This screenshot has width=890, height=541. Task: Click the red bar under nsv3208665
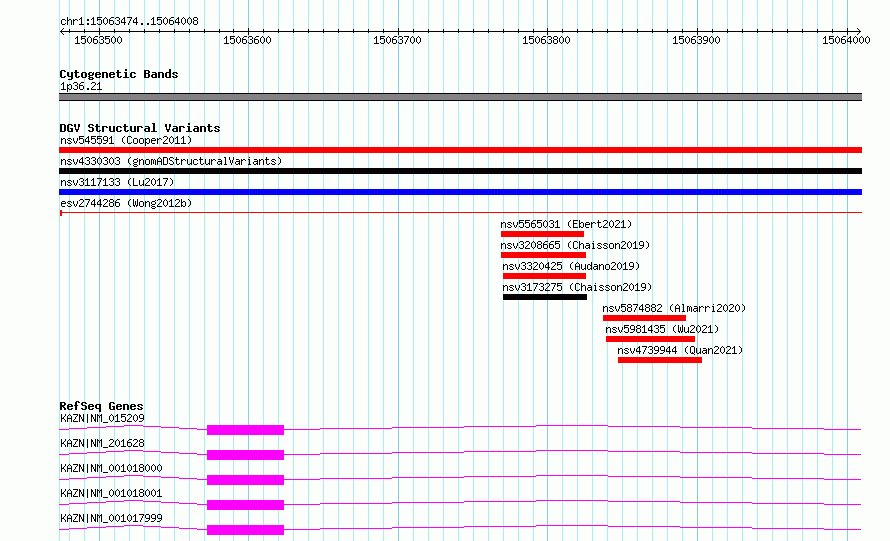pyautogui.click(x=543, y=255)
